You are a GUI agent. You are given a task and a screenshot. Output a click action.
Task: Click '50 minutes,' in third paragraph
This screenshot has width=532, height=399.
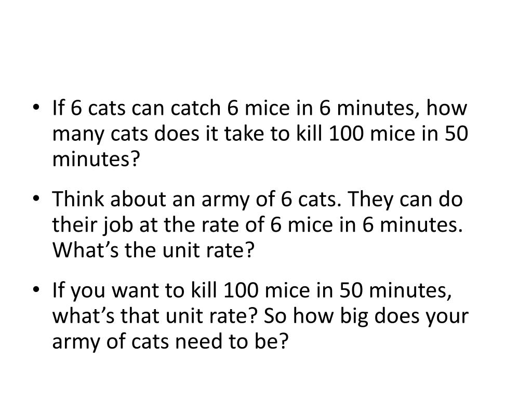pos(395,290)
